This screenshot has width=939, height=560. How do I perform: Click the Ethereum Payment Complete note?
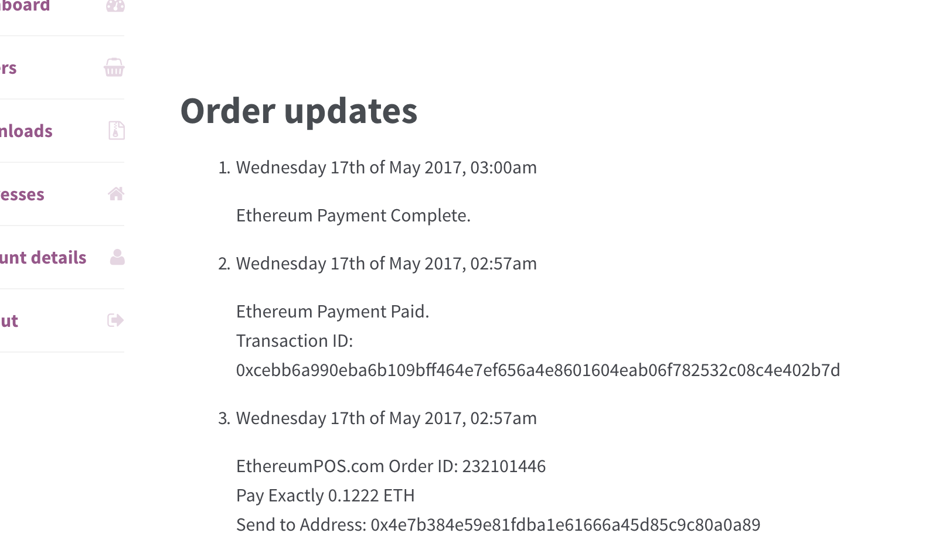click(353, 216)
